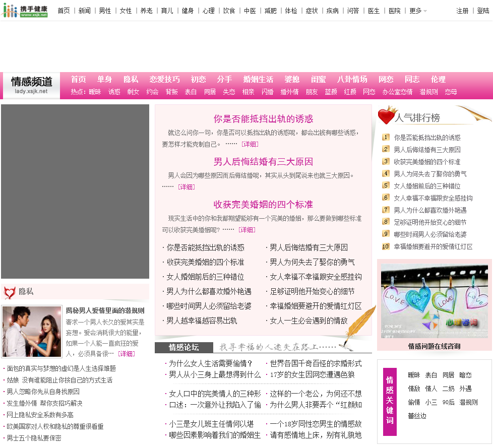The width and height of the screenshot is (493, 448).
Task: Open forum post 17岁的女生因网恋遭遇色狼
Action: pos(312,374)
